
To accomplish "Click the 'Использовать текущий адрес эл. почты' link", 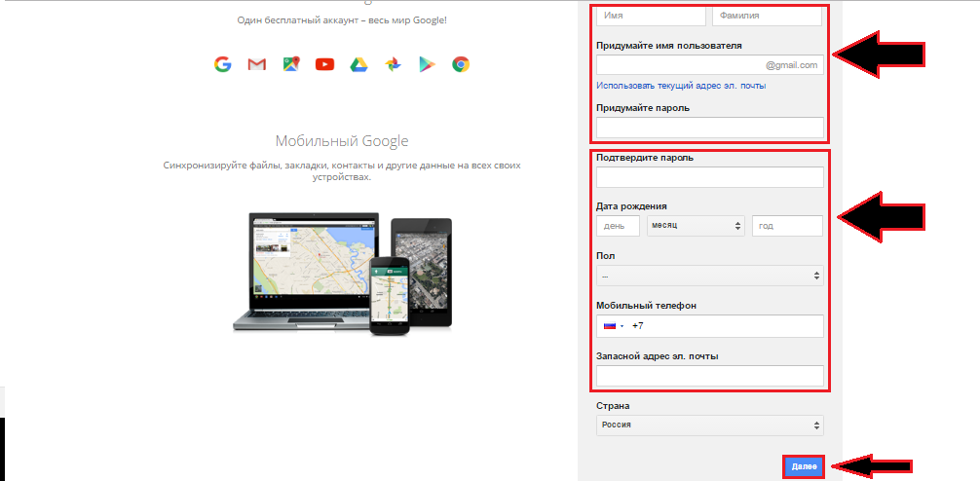I will tap(681, 86).
